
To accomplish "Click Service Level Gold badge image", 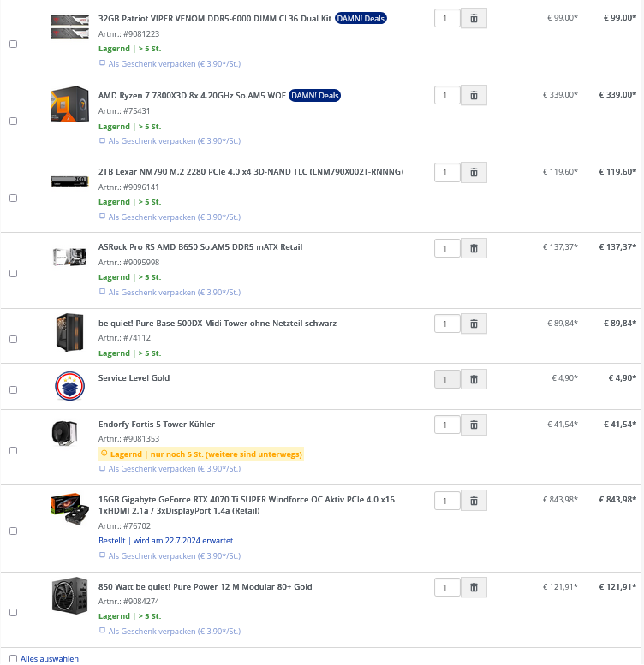I will [69, 386].
